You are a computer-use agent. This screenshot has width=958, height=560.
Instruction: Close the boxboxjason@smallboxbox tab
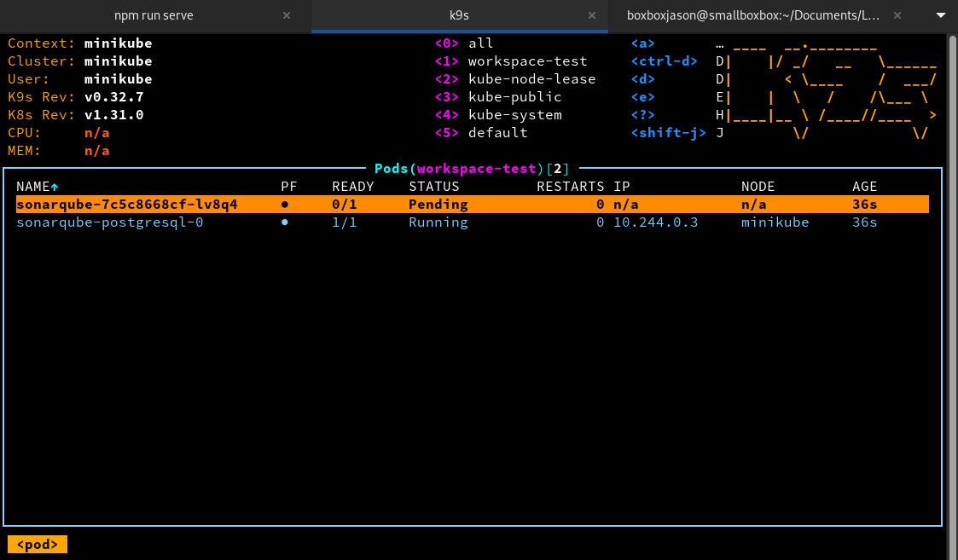click(897, 16)
